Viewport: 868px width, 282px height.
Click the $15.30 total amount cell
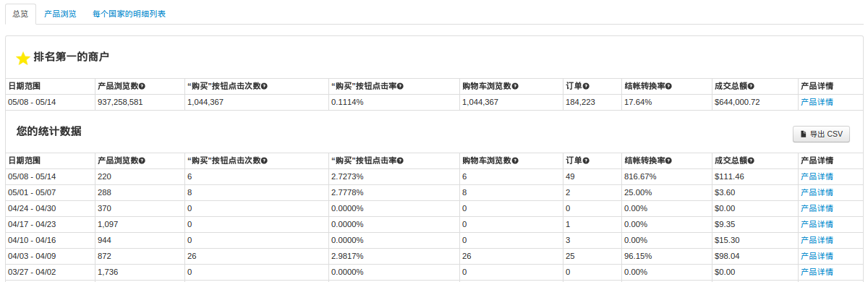click(726, 240)
